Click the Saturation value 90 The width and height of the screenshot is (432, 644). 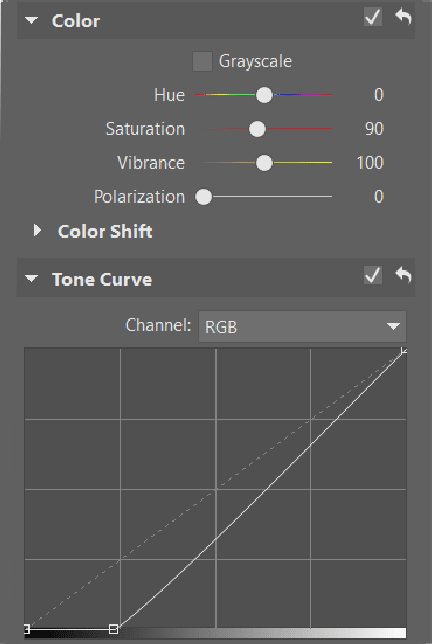coord(374,129)
